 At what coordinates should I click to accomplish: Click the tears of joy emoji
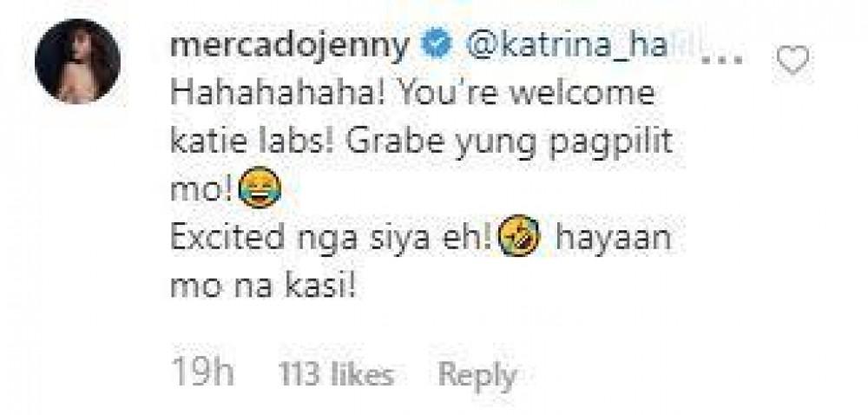coord(260,187)
